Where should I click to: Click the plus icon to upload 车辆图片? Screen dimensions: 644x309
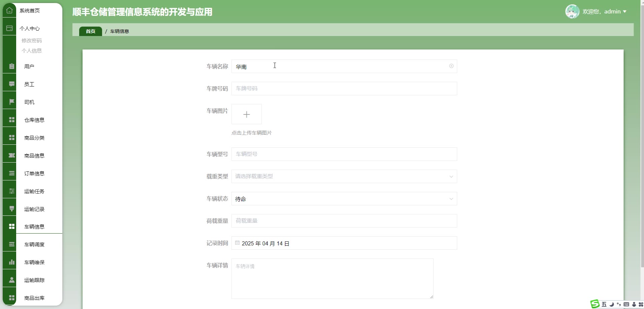coord(247,114)
